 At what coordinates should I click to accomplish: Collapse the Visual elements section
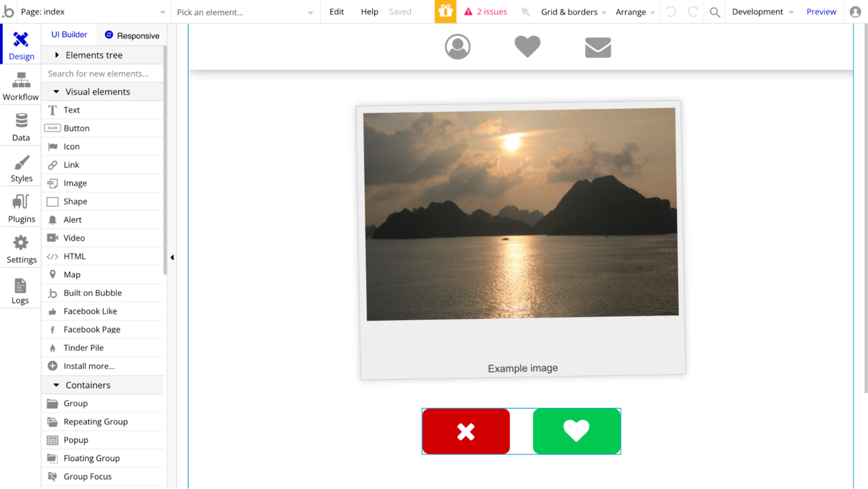coord(103,92)
